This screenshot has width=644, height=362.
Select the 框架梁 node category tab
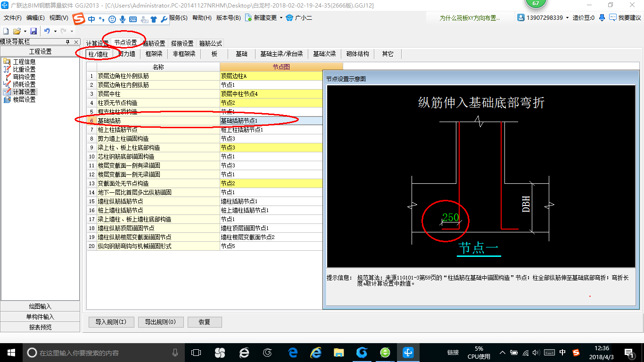[154, 54]
